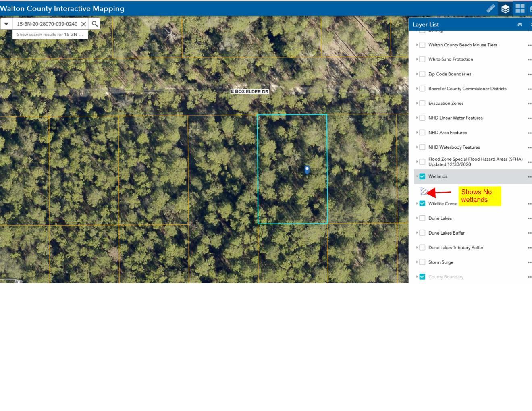Open the search suggestions dropdown arrow
Image resolution: width=532 pixels, height=411 pixels.
point(6,24)
